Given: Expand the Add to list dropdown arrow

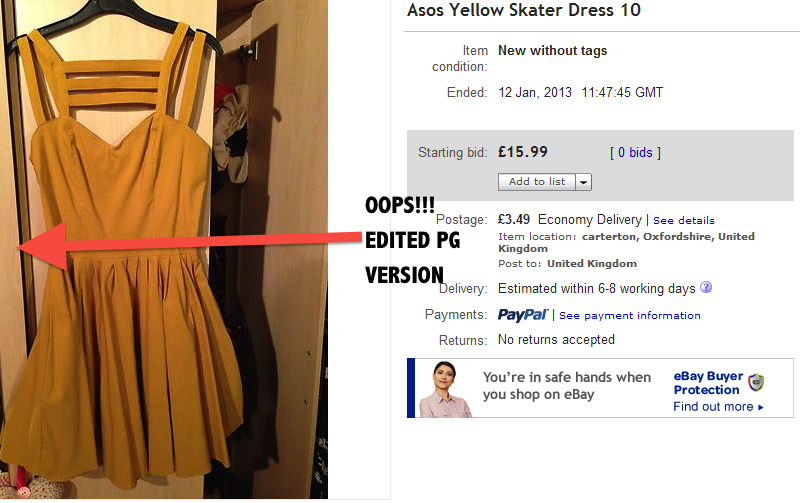Looking at the screenshot, I should coord(583,182).
